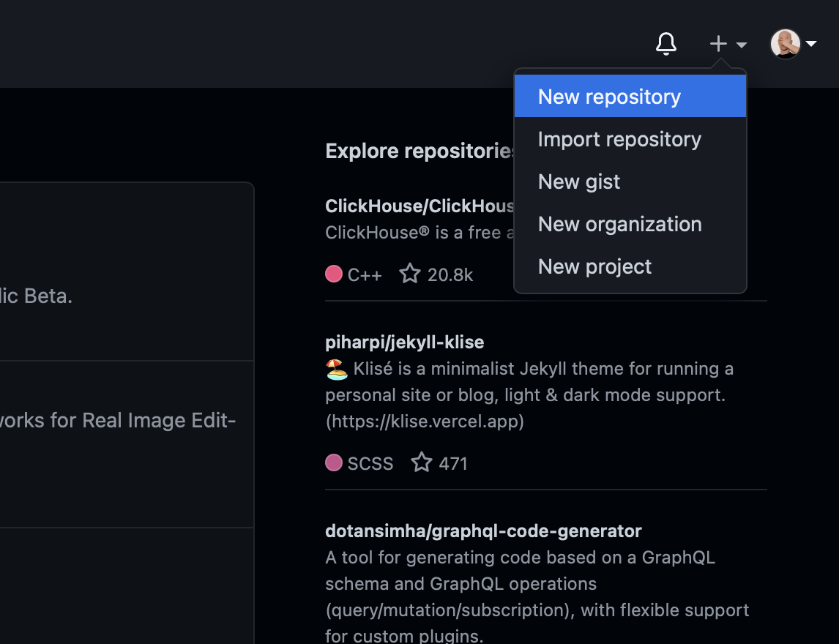839x644 pixels.
Task: Select New project from the menu
Action: (x=630, y=266)
